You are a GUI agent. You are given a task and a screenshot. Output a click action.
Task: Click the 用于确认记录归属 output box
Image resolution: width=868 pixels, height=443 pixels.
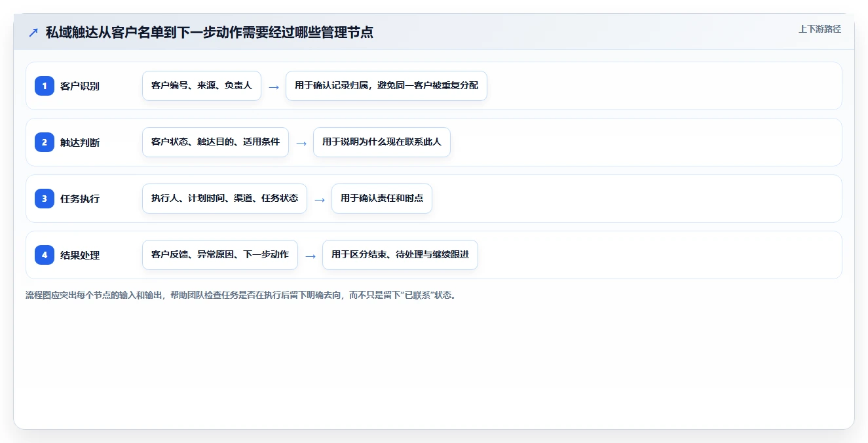coord(387,86)
